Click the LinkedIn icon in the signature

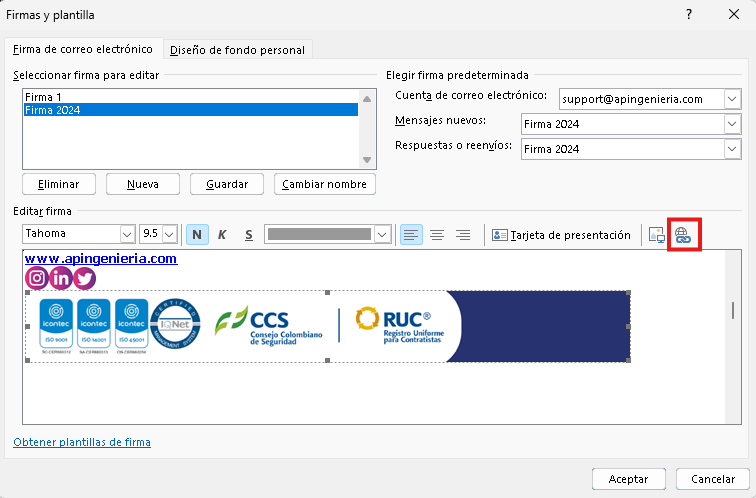[61, 278]
